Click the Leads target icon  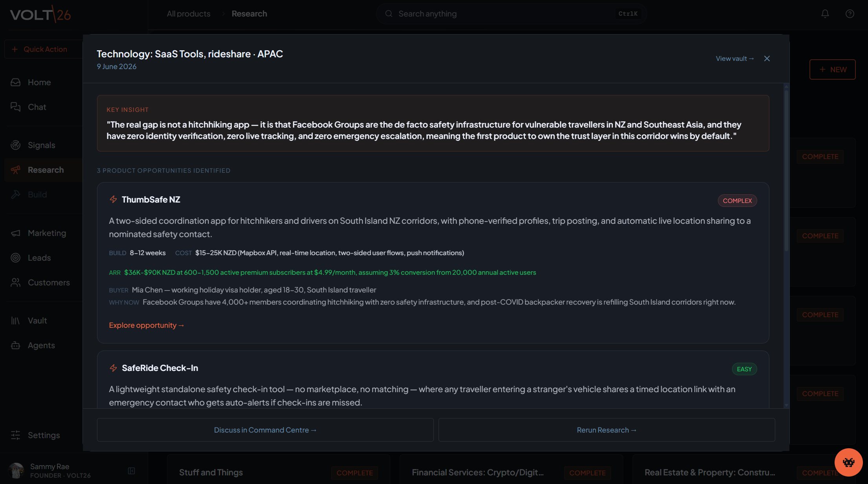coord(15,258)
